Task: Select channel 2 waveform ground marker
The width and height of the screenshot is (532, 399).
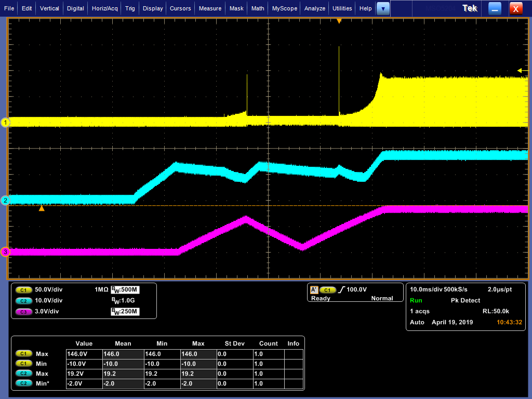Action: tap(5, 201)
